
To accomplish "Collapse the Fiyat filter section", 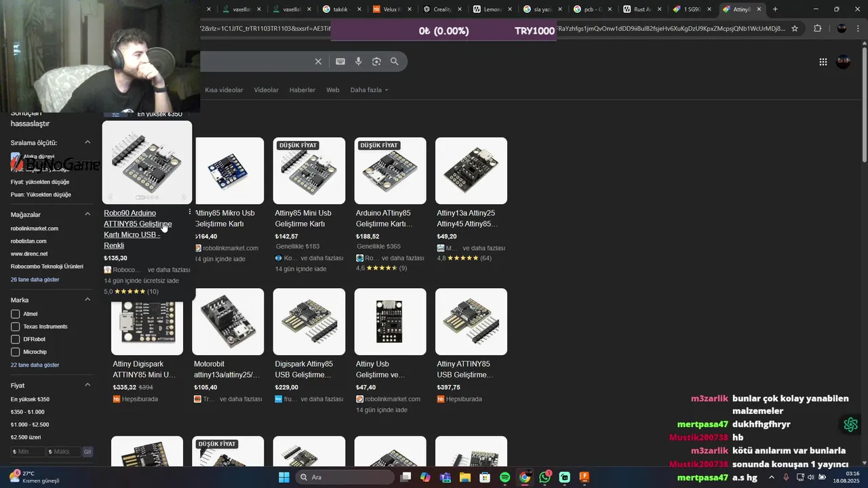I will click(x=87, y=385).
